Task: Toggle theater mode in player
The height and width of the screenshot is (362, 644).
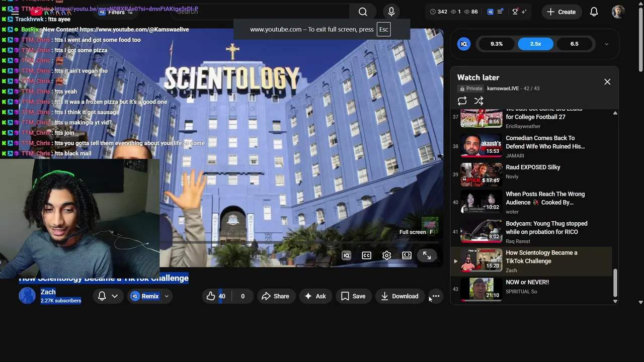Action: click(407, 255)
